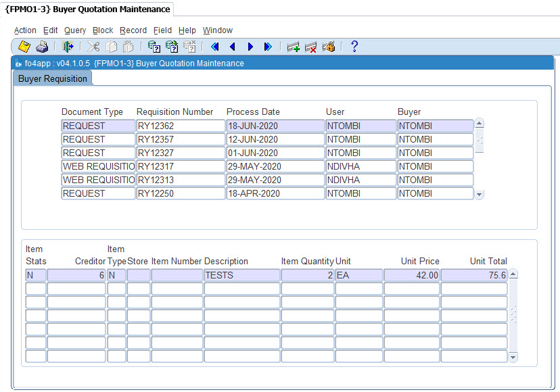The height and width of the screenshot is (392, 560).
Task: Click the Exit door icon
Action: point(68,47)
